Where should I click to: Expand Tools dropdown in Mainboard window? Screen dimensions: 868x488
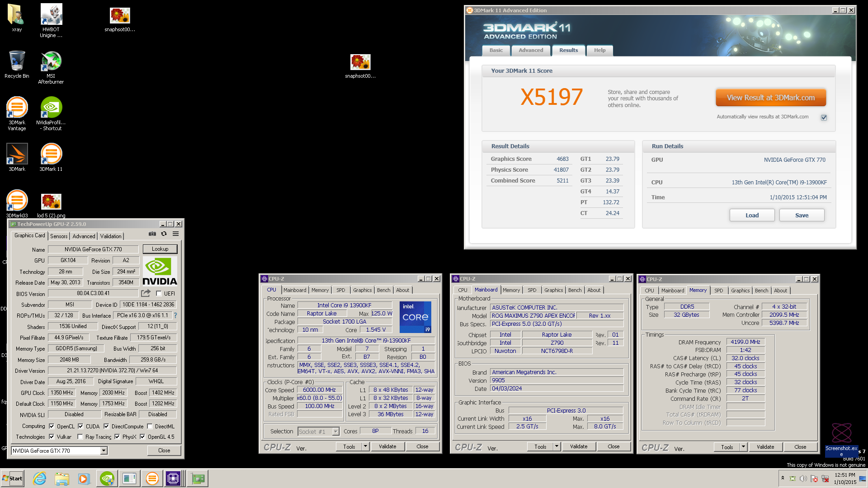coord(557,446)
